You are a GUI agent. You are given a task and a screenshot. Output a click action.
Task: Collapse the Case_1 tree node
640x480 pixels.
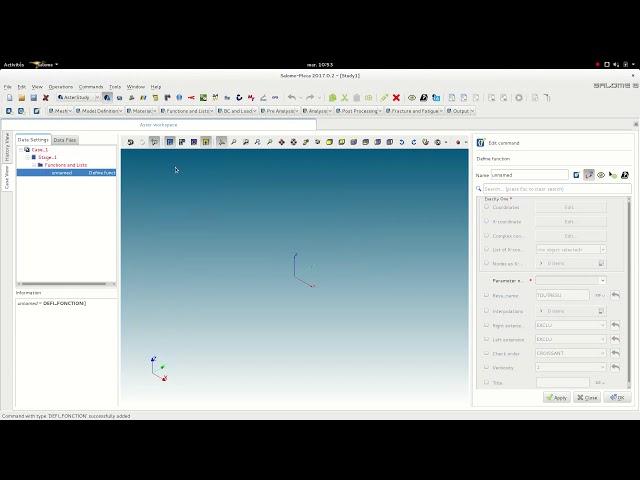pos(20,150)
